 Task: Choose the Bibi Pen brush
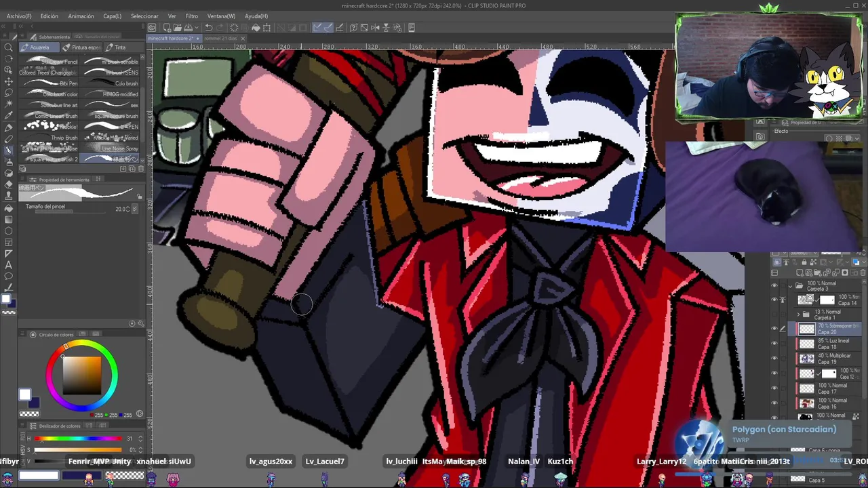point(49,83)
